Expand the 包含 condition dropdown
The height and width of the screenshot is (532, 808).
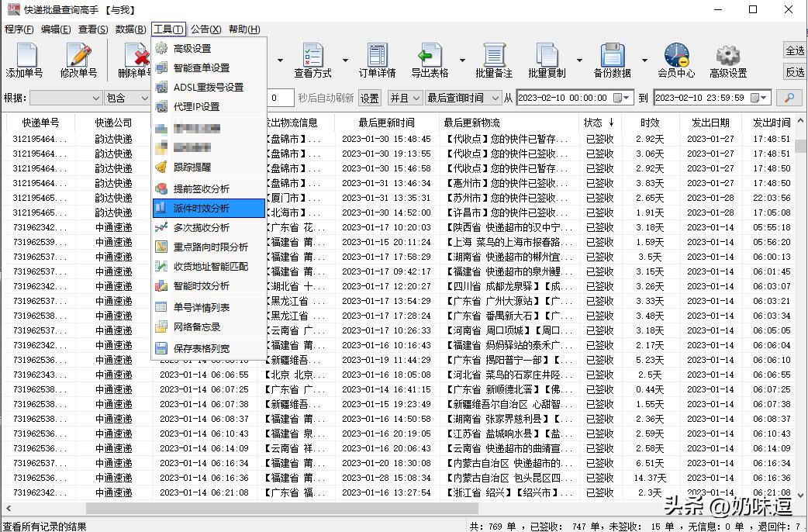point(126,98)
